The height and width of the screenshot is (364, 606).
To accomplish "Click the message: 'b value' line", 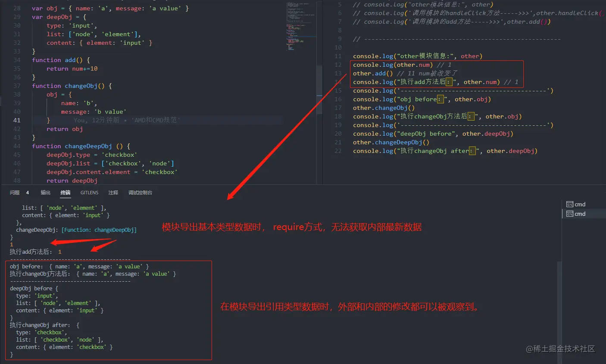I will pyautogui.click(x=94, y=112).
